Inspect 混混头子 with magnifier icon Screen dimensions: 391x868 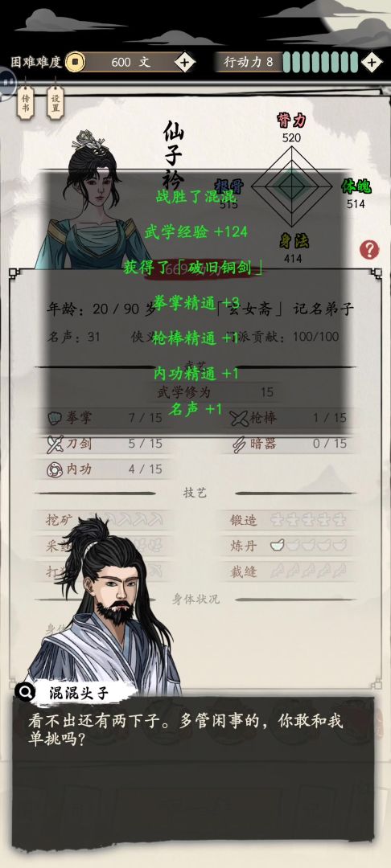(25, 691)
